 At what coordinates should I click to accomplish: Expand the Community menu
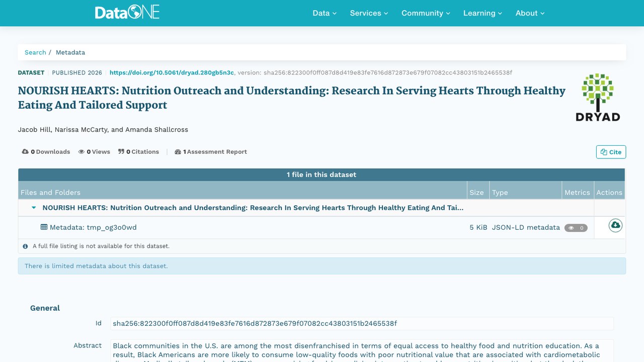pyautogui.click(x=426, y=13)
